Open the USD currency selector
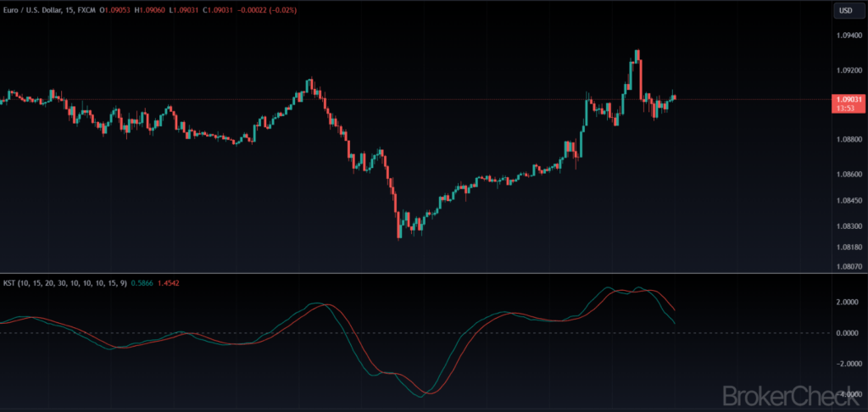 point(845,10)
